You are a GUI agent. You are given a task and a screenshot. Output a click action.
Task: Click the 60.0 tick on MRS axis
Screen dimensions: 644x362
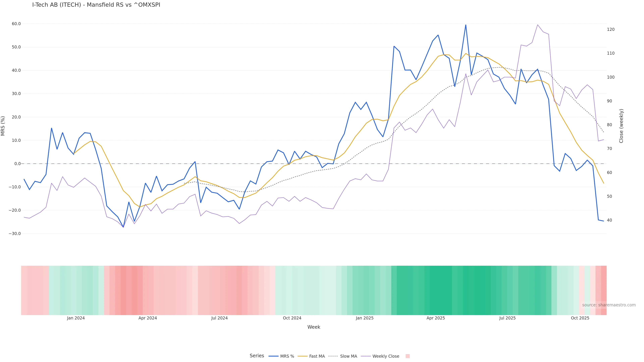point(16,24)
